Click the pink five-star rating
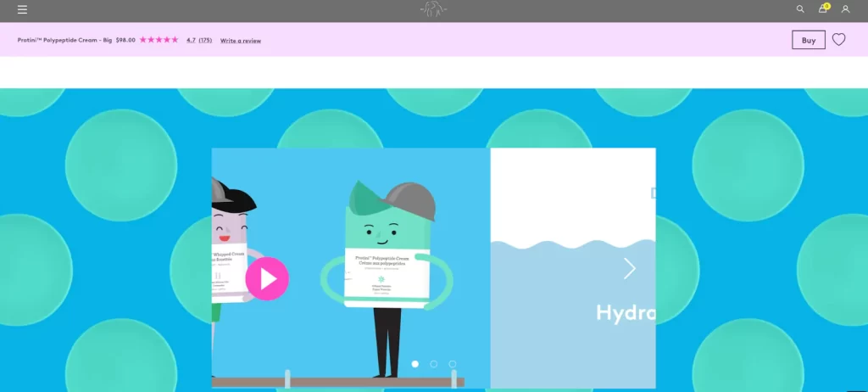Image resolution: width=868 pixels, height=392 pixels. click(159, 40)
